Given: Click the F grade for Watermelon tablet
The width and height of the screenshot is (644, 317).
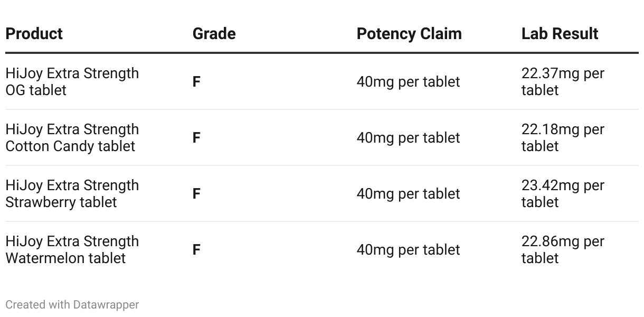Looking at the screenshot, I should pyautogui.click(x=196, y=250).
